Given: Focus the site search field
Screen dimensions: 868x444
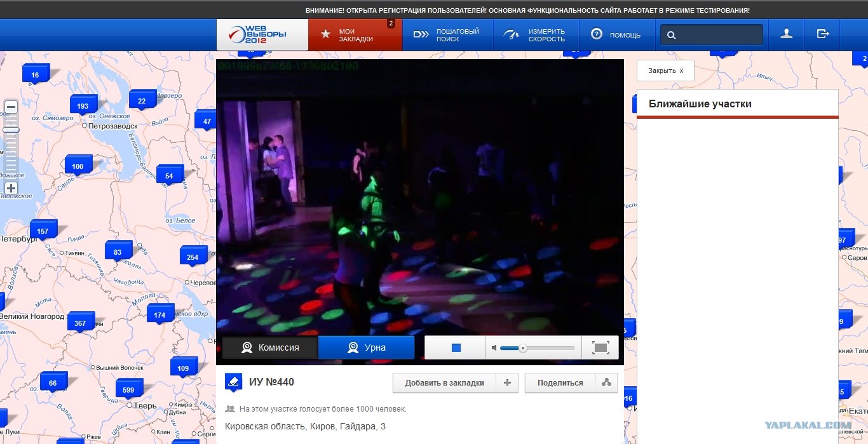Looking at the screenshot, I should pos(712,35).
